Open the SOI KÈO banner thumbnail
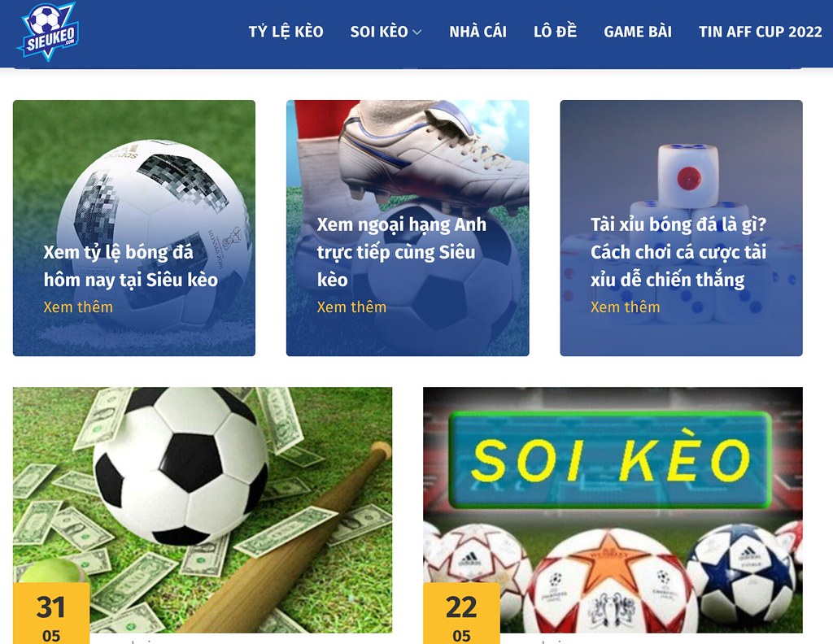The height and width of the screenshot is (644, 833). pos(613,510)
